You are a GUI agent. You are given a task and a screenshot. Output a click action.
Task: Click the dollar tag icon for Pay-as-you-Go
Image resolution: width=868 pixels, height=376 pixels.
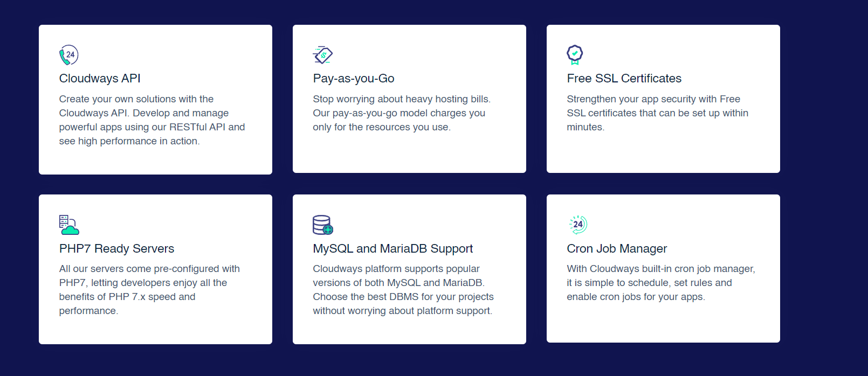(323, 55)
